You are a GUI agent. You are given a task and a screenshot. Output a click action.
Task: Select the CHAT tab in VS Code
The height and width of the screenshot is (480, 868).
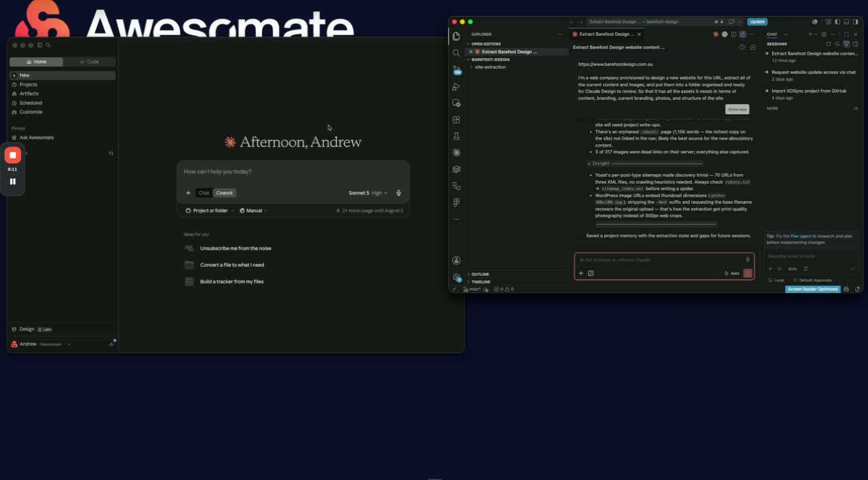point(772,34)
